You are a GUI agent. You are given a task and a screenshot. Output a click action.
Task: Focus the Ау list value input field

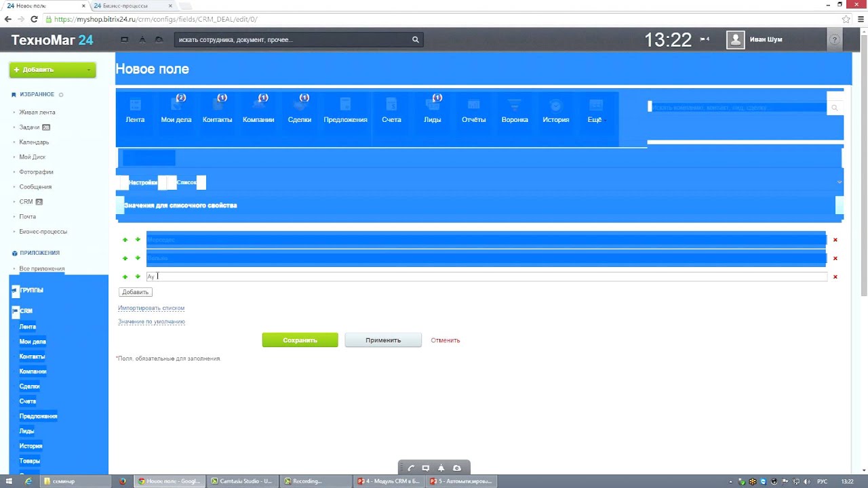487,277
